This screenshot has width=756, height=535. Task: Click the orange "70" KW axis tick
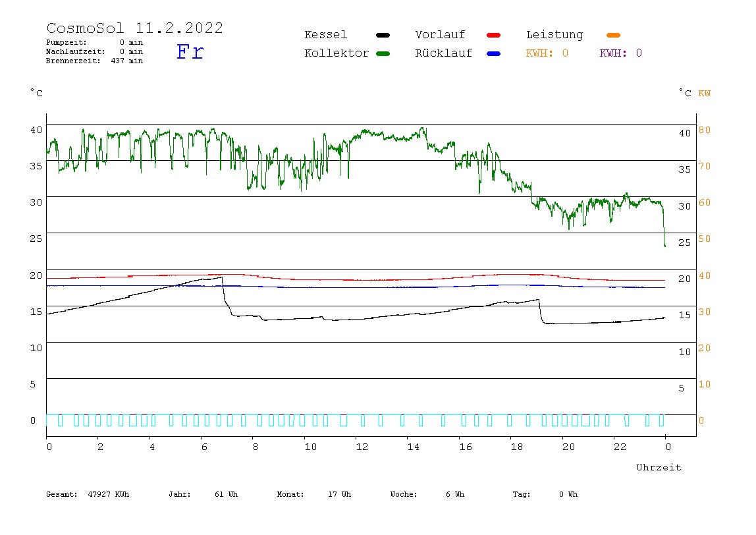[705, 167]
